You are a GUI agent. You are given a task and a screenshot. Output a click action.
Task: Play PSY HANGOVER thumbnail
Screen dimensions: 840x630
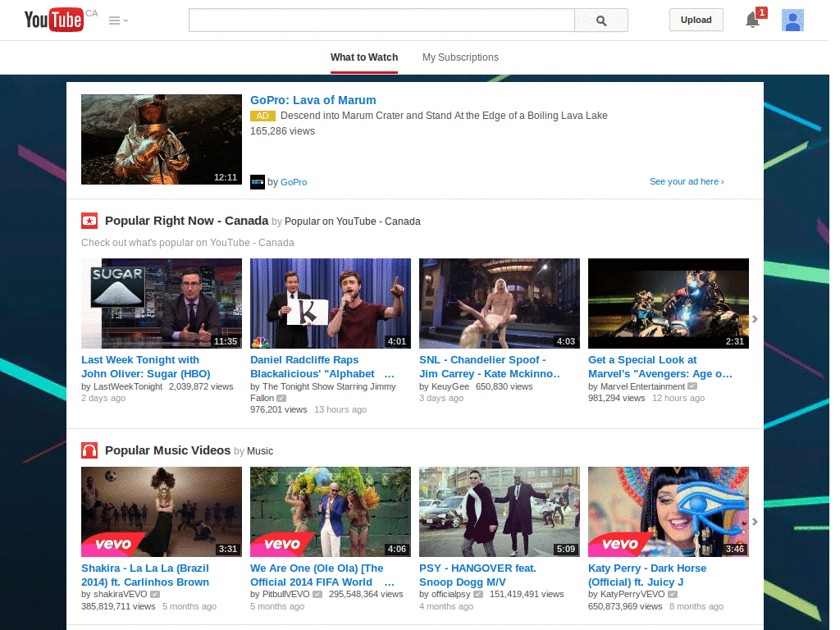point(500,512)
